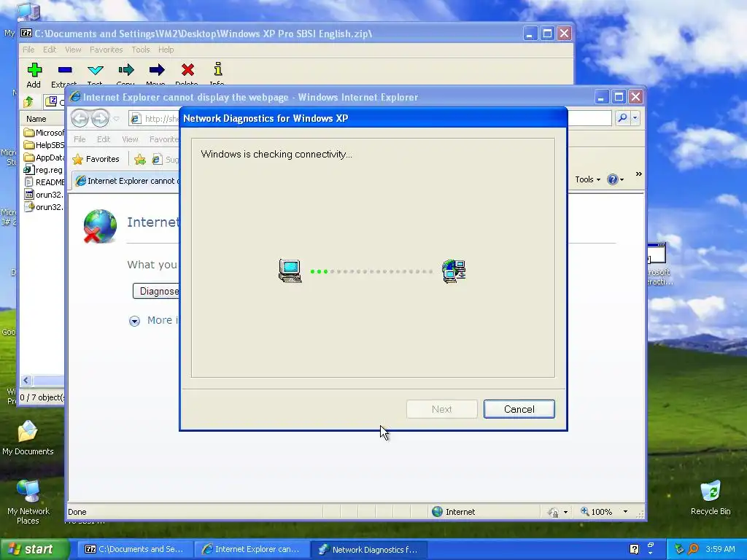Click the IE address bar
Image resolution: width=747 pixels, height=560 pixels.
155,119
